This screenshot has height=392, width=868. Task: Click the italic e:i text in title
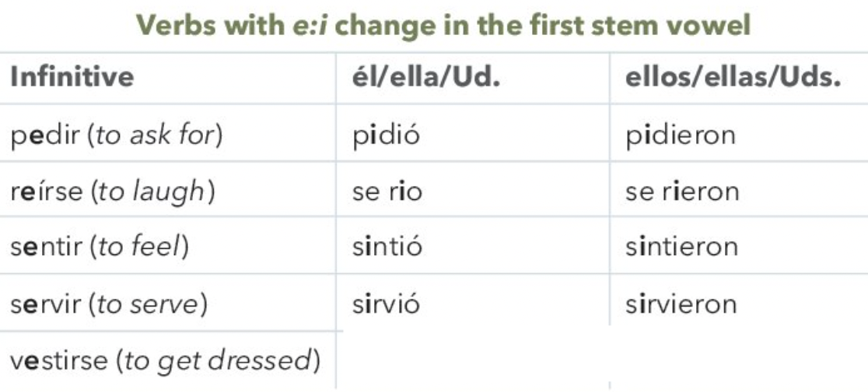310,25
